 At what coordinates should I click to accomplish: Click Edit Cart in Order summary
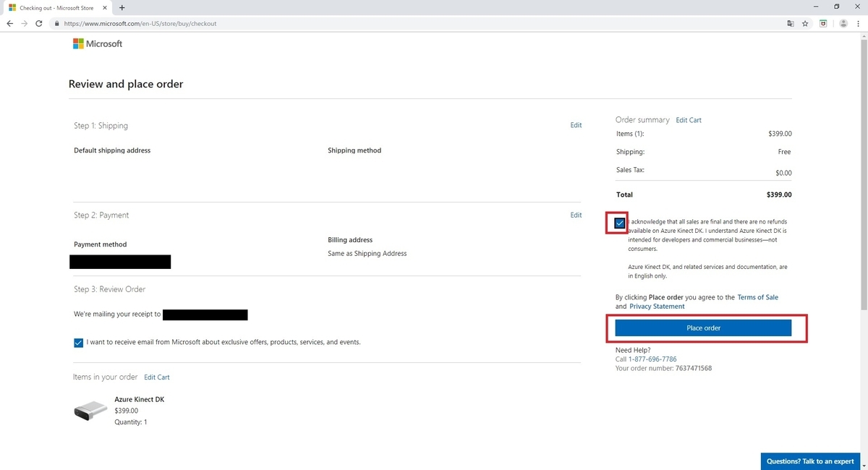(689, 120)
